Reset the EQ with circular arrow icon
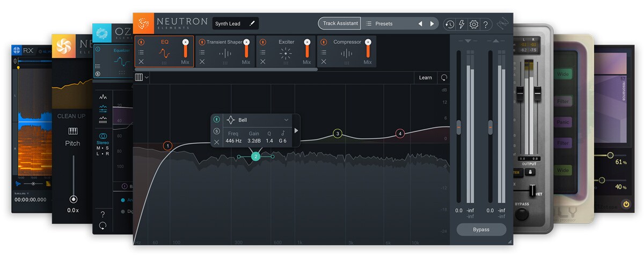 coord(444,77)
